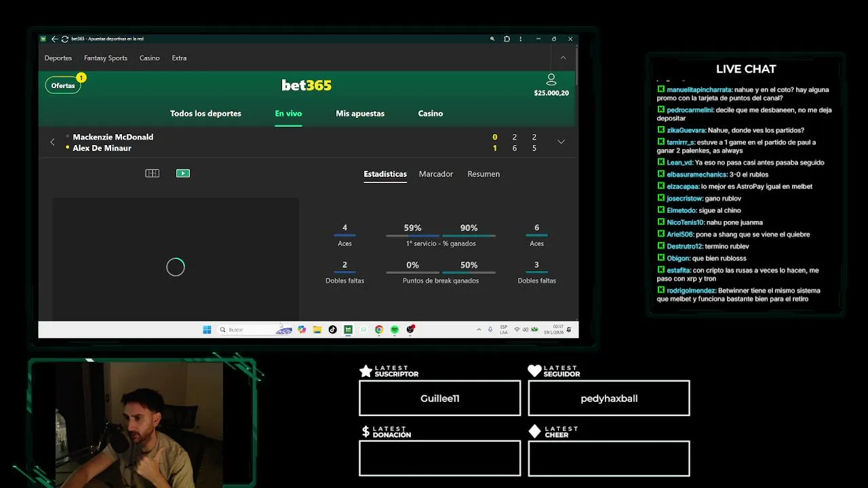Click the ESP LAA language indicator
This screenshot has width=868, height=488.
tap(504, 329)
